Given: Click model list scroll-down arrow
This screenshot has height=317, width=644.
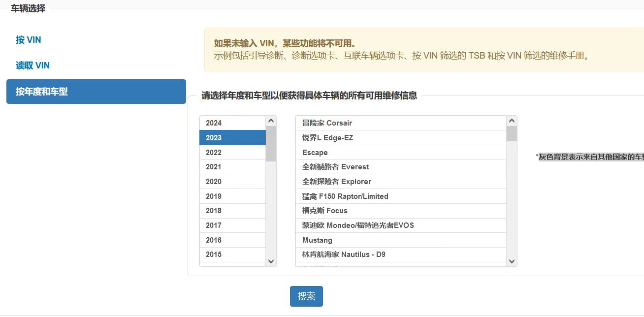Looking at the screenshot, I should pos(512,261).
